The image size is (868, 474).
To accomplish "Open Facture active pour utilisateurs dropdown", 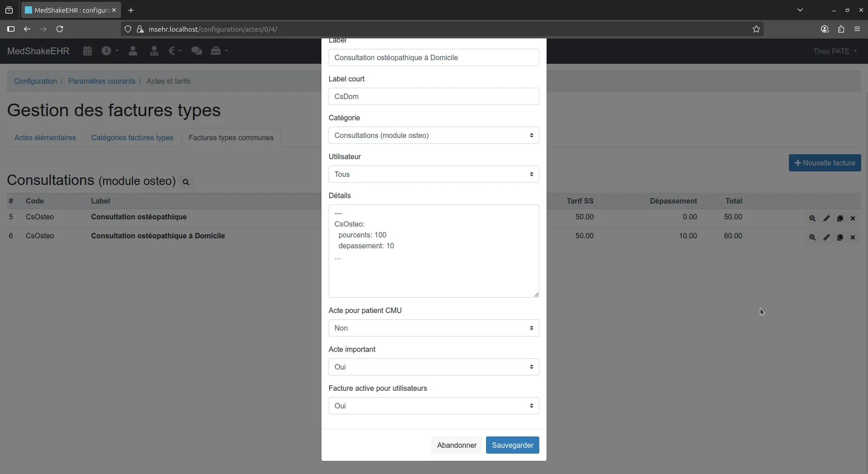I will 434,406.
